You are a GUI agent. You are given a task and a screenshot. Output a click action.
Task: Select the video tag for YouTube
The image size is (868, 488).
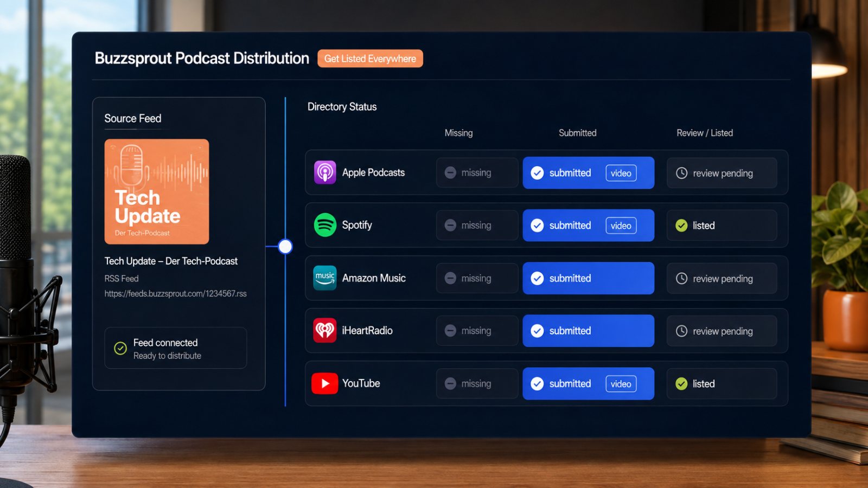tap(621, 384)
